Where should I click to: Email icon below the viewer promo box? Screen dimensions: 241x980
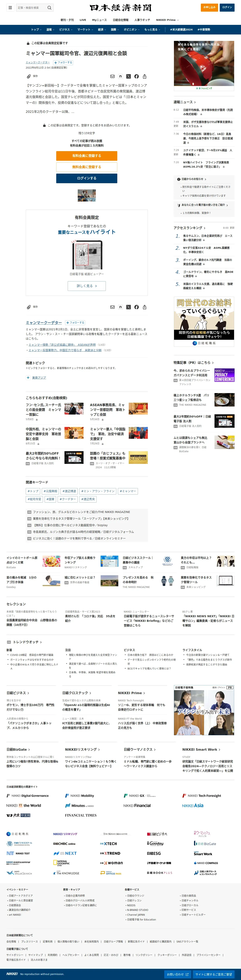pyautogui.click(x=112, y=307)
